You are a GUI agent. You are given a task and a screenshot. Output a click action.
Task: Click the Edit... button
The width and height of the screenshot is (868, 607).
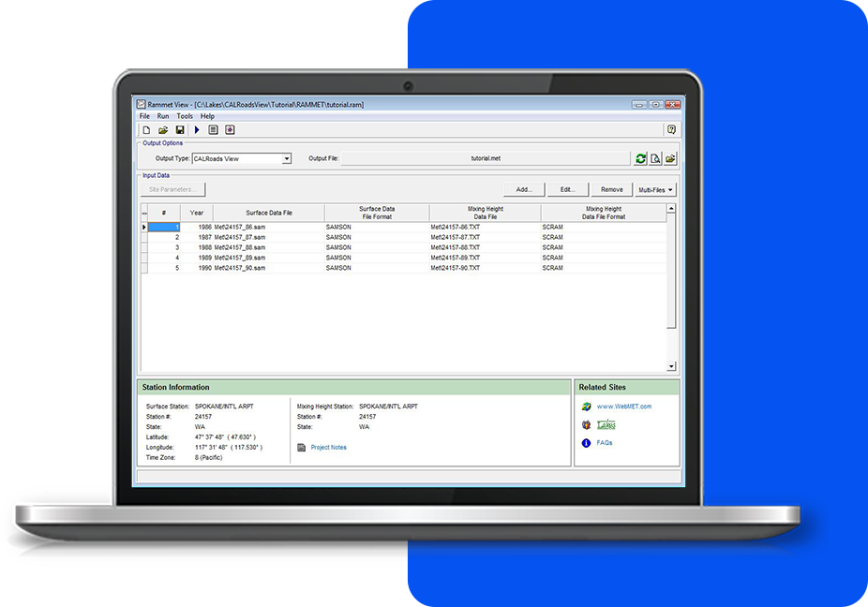coord(567,190)
